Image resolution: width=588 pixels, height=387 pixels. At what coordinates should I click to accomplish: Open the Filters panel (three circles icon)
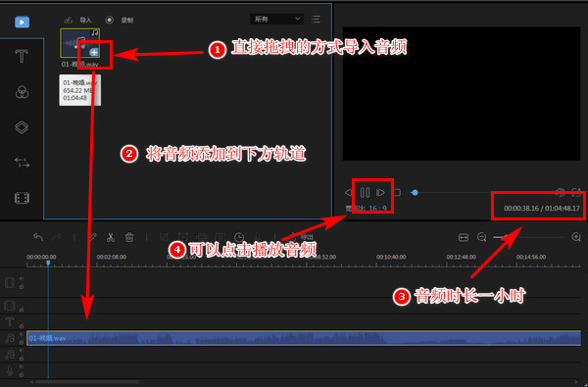tap(22, 92)
